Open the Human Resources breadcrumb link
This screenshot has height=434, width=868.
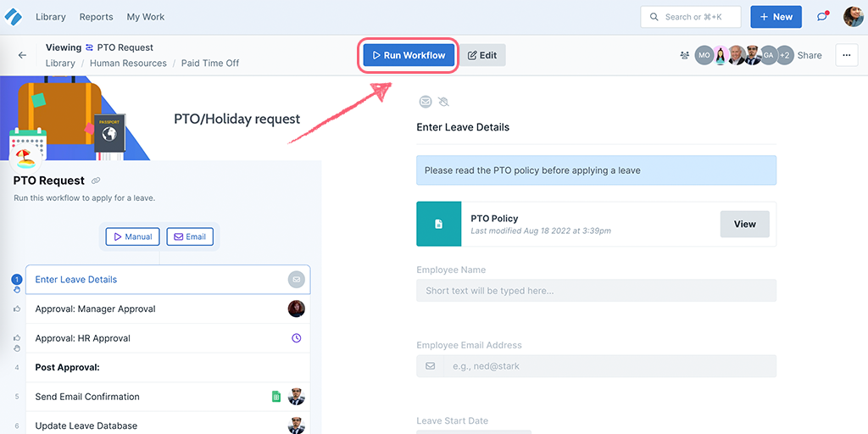pyautogui.click(x=128, y=63)
